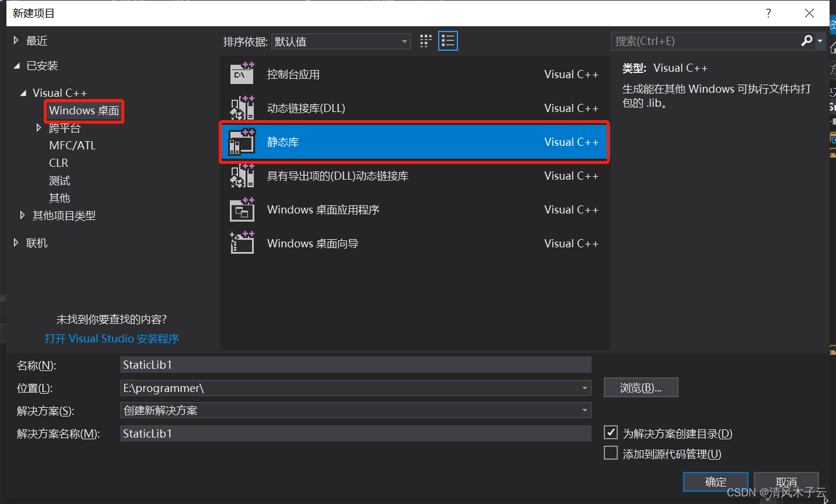
Task: Select MFC/ATL category
Action: [72, 145]
